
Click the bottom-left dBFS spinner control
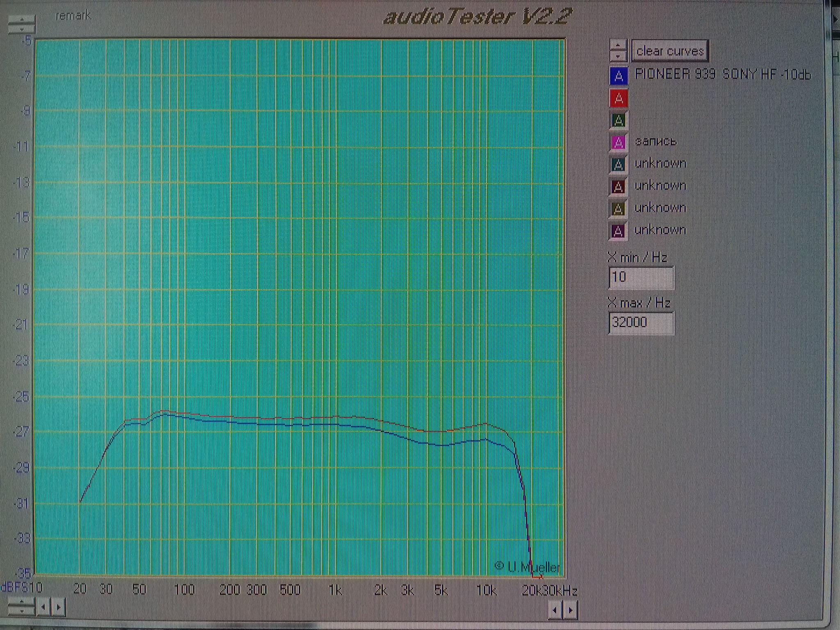22,606
